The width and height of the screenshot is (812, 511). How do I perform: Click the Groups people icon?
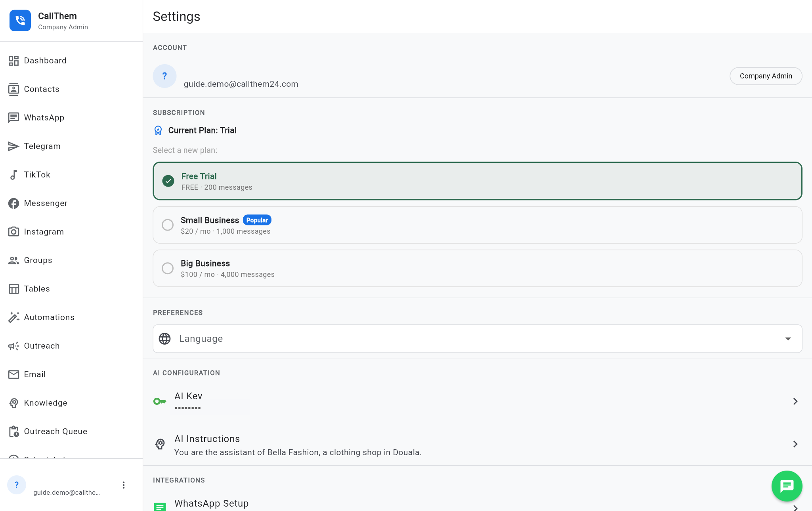tap(13, 260)
